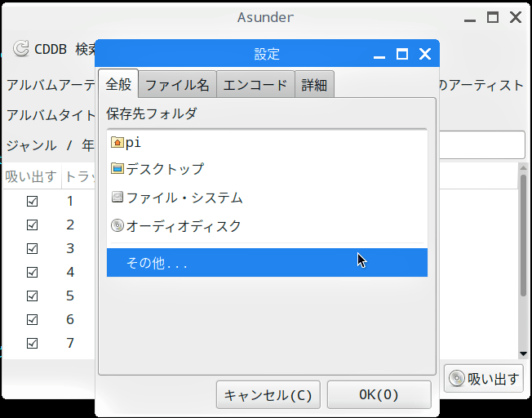This screenshot has width=532, height=418.
Task: Click track number 3 in the list
Action: pyautogui.click(x=70, y=248)
